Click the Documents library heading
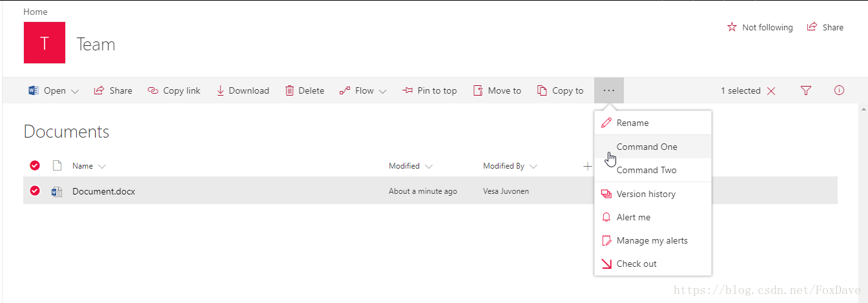Image resolution: width=868 pixels, height=303 pixels. [67, 132]
